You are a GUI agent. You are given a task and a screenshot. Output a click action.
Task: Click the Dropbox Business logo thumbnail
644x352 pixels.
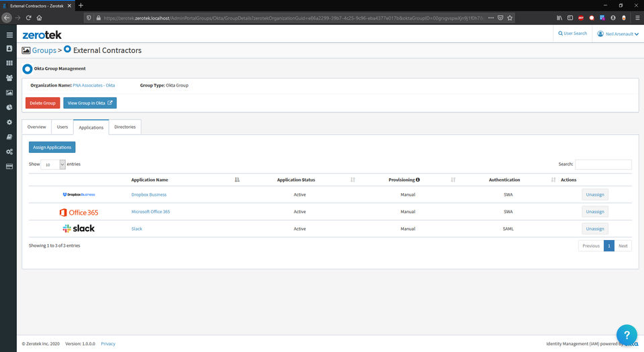click(78, 194)
